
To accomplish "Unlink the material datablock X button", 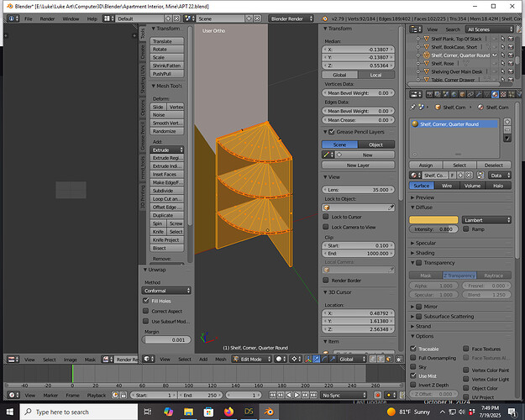I will click(x=469, y=176).
